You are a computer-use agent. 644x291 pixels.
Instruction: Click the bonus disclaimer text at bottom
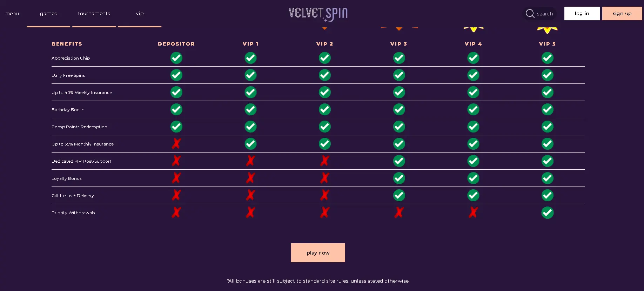[x=318, y=281]
